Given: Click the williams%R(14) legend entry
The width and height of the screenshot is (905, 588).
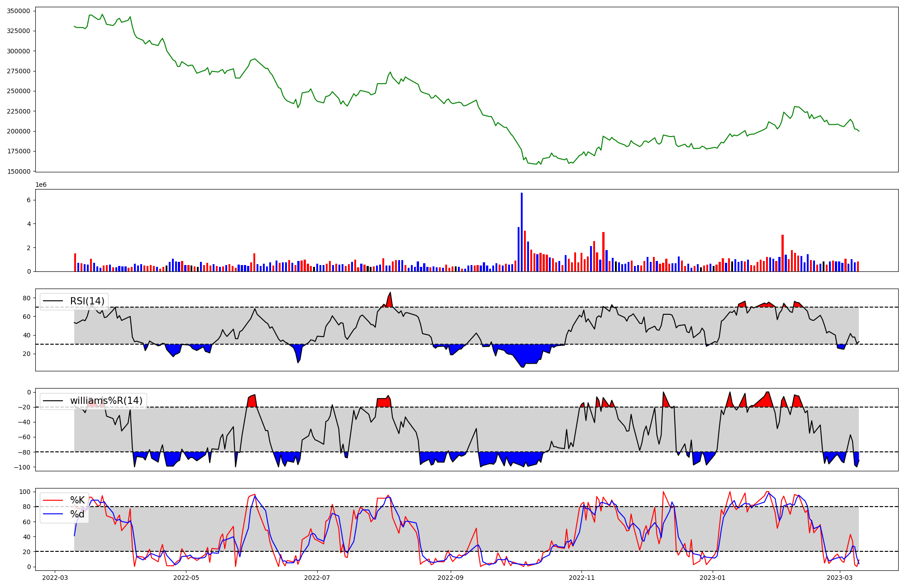Looking at the screenshot, I should pyautogui.click(x=106, y=401).
